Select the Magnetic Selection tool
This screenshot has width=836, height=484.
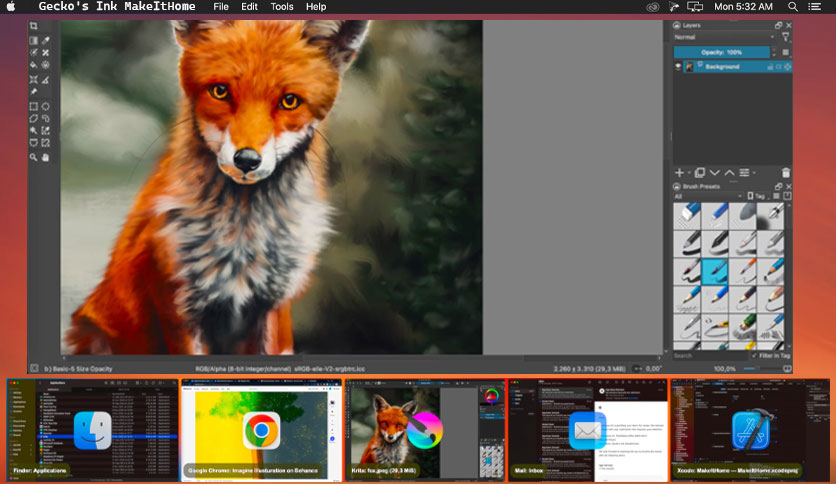[x=46, y=143]
